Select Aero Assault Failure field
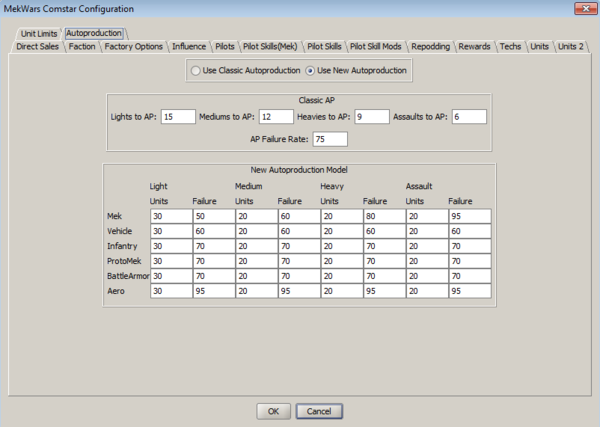 tap(468, 291)
